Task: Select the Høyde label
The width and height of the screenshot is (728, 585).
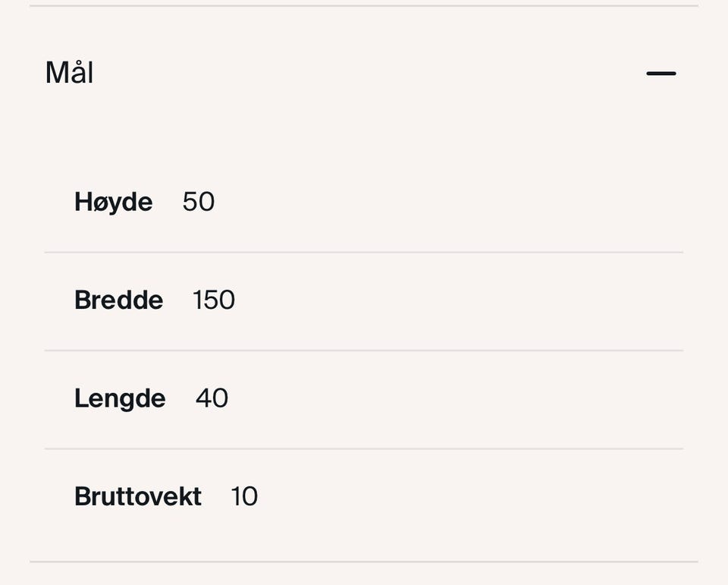Action: 114,202
